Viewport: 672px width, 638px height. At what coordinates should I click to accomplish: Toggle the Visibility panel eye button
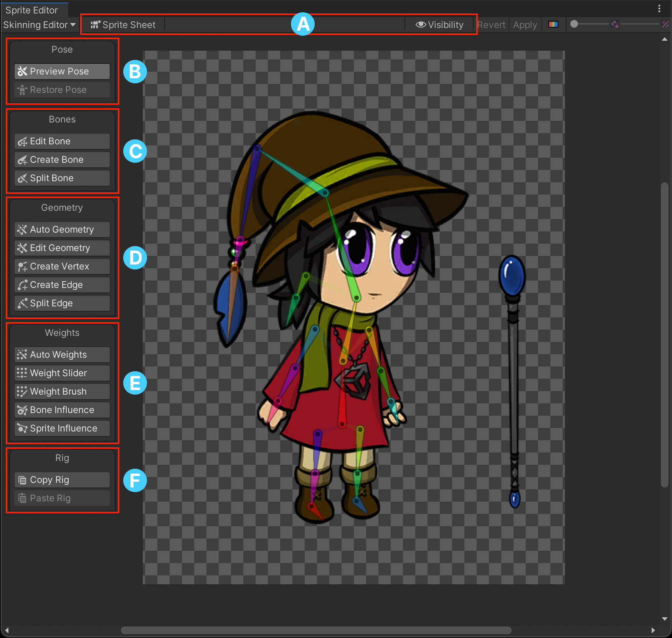pyautogui.click(x=439, y=25)
